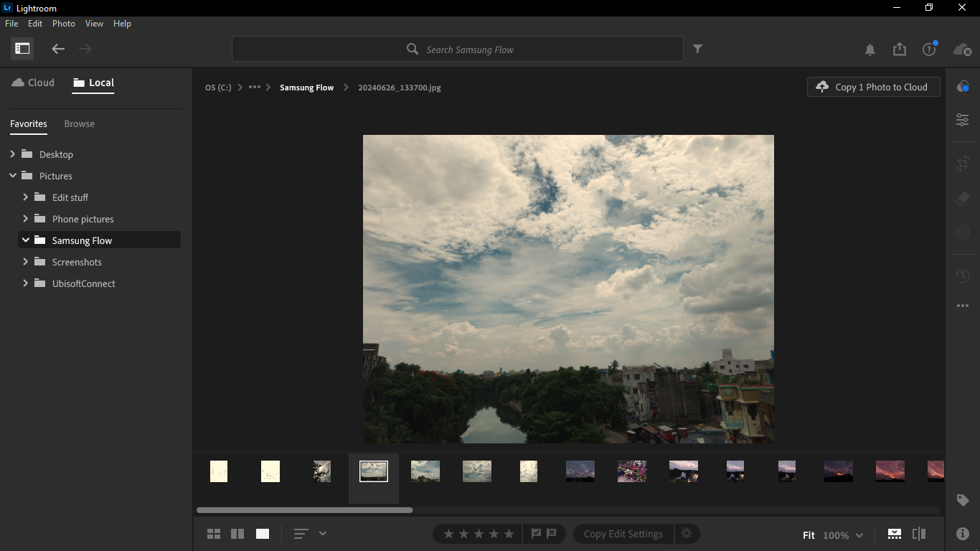Open the Edit panel with adjustment sliders
This screenshot has width=980, height=551.
tap(962, 120)
